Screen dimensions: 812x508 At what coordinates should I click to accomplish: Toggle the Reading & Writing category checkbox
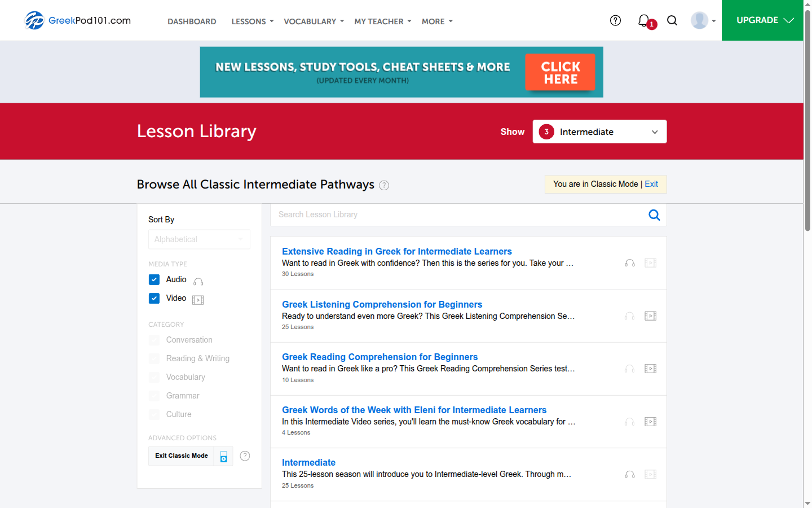[x=154, y=358]
